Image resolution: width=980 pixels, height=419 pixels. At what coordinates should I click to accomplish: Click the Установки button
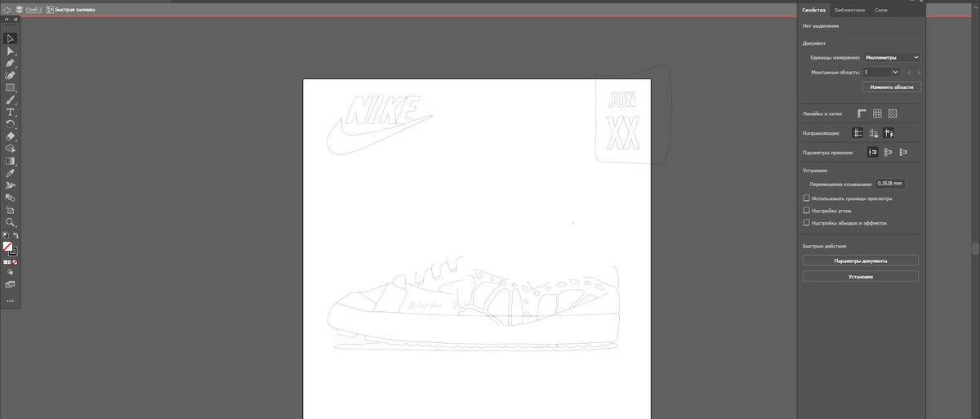tap(861, 276)
